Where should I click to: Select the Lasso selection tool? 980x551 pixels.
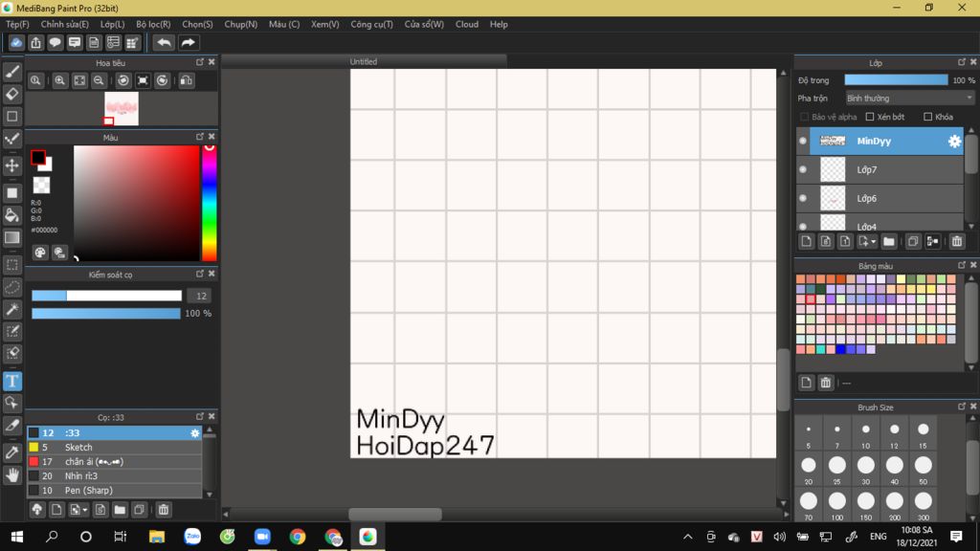(x=12, y=287)
